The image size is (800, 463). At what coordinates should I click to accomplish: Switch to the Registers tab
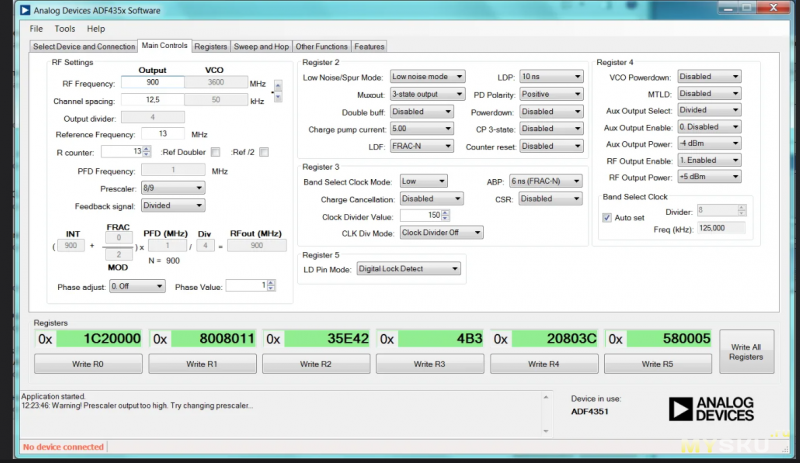coord(210,46)
